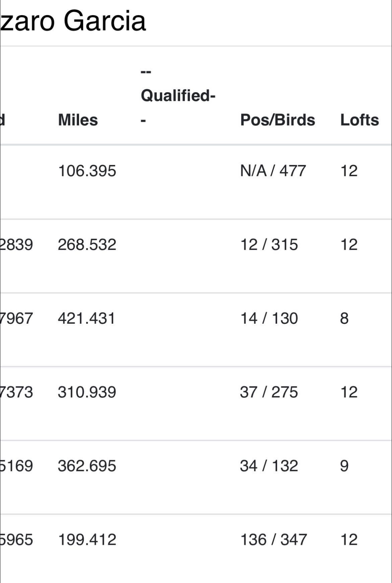Select the 199.412 miles cell
This screenshot has width=392, height=583.
click(x=87, y=540)
